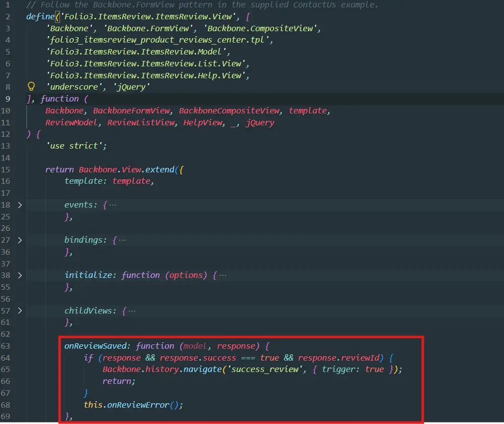Image resolution: width=504 pixels, height=424 pixels.
Task: Unfold the initialize function on line 38
Action: 20,275
